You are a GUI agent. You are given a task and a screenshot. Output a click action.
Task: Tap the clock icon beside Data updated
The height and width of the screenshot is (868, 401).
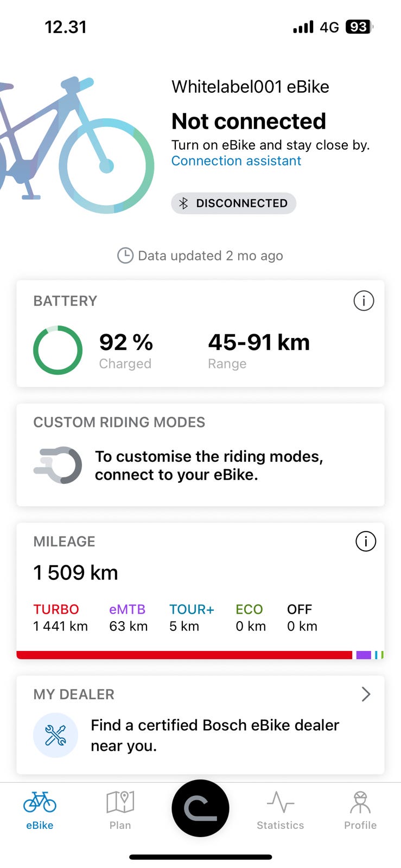[125, 256]
